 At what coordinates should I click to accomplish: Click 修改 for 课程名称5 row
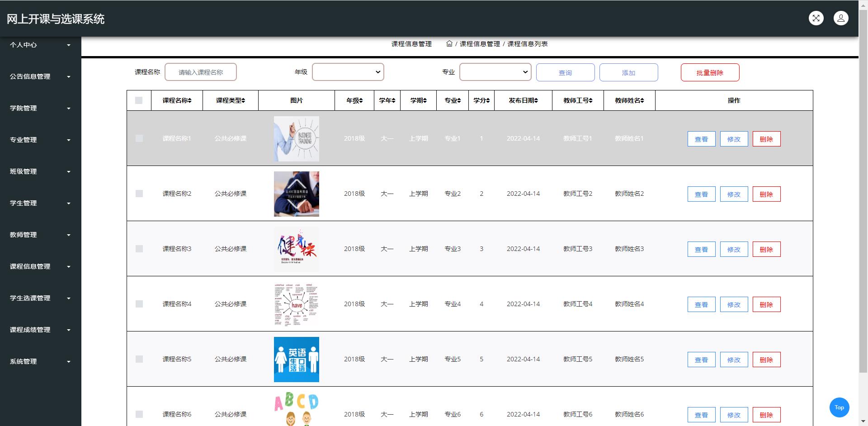click(x=734, y=360)
